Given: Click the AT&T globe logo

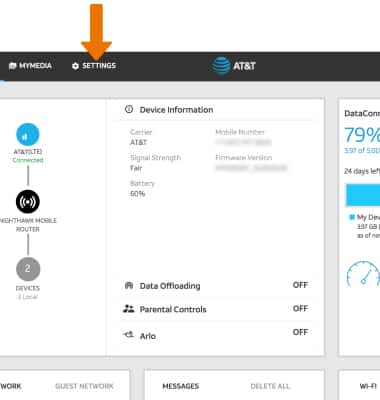Looking at the screenshot, I should point(221,65).
